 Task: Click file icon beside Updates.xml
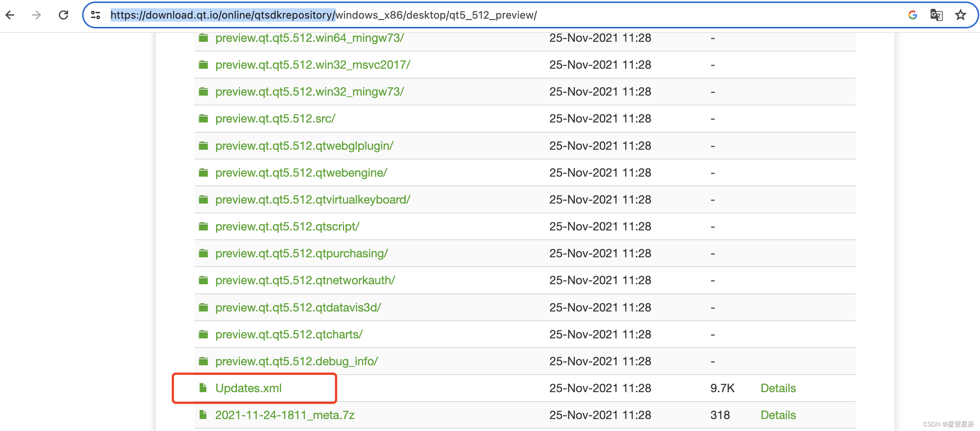[x=203, y=388]
